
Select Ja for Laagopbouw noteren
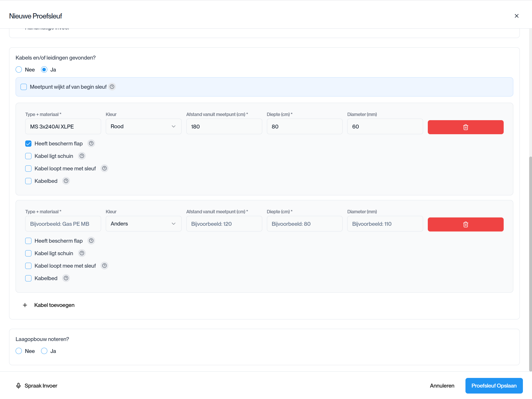point(44,351)
